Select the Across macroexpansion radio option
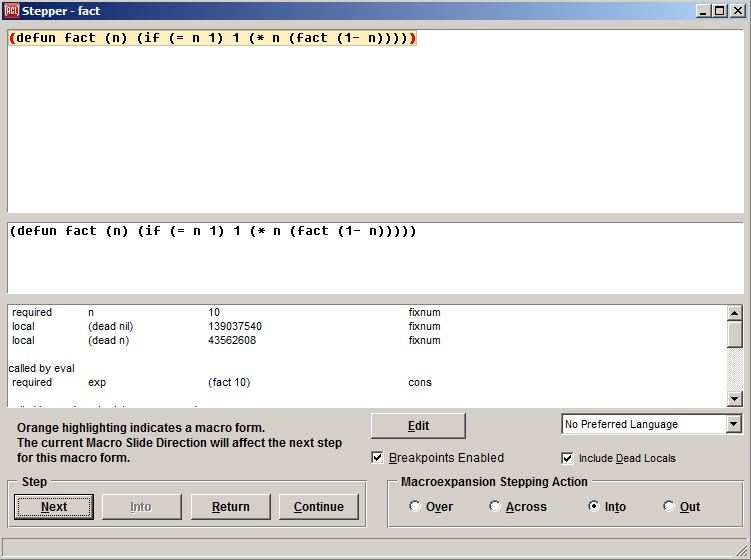751x560 pixels. point(495,507)
